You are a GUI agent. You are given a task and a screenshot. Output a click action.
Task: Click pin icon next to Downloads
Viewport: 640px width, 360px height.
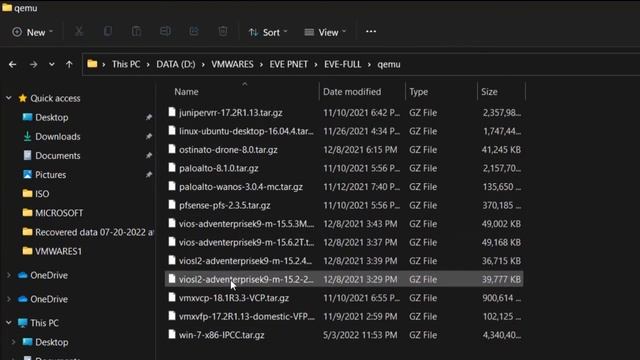[149, 137]
